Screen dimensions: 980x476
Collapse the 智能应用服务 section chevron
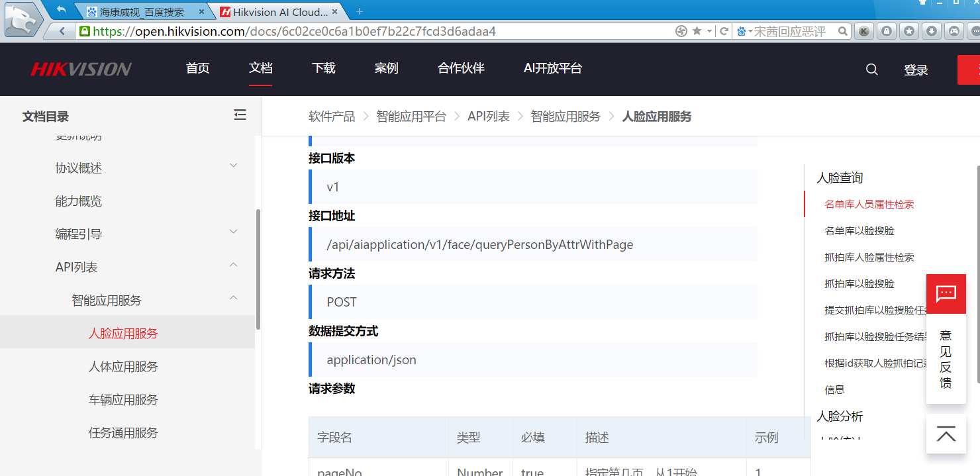coord(233,298)
